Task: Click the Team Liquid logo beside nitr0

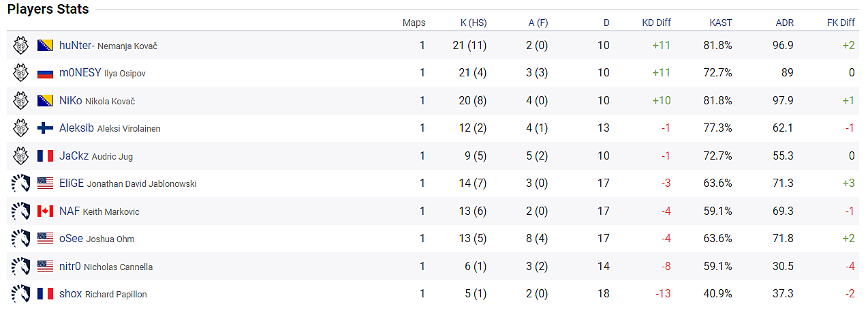Action: pyautogui.click(x=20, y=267)
